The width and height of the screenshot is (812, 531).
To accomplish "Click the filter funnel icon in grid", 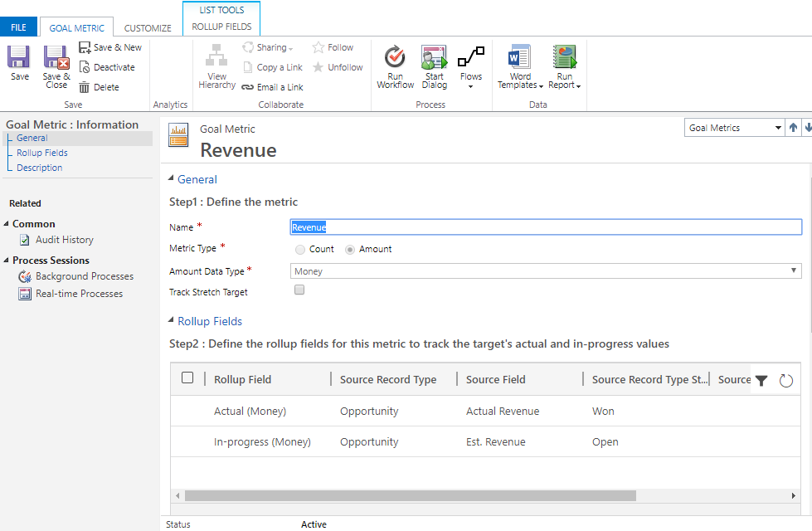I will pos(761,381).
